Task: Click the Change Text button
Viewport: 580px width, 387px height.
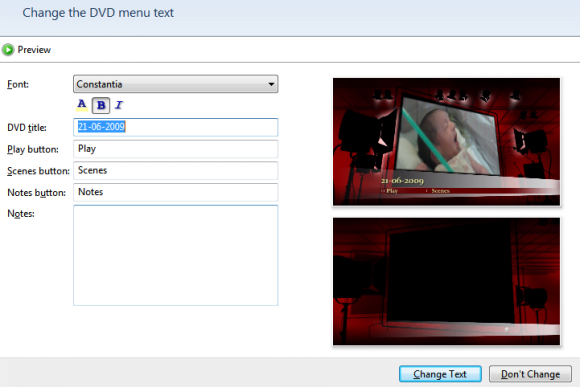Action: coord(440,374)
